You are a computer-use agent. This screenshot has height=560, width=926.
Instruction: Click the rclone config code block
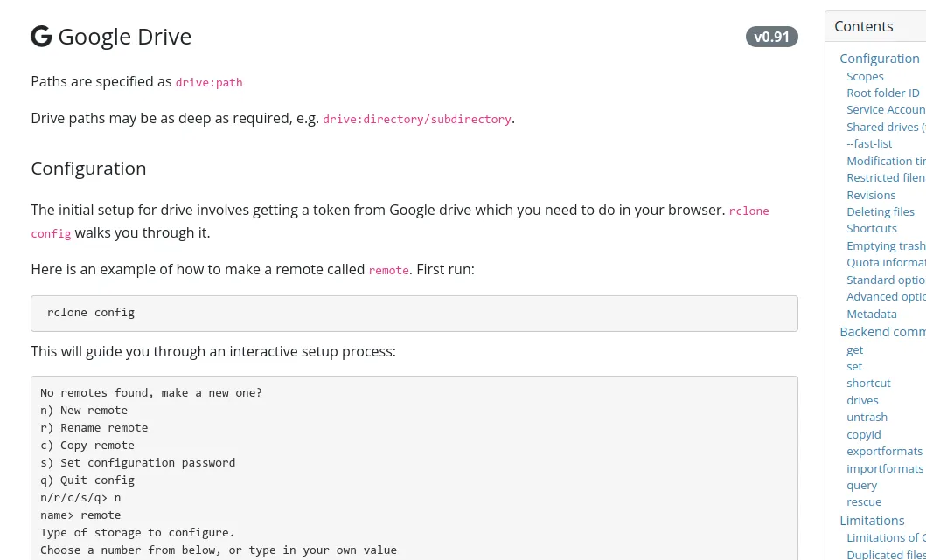click(414, 313)
